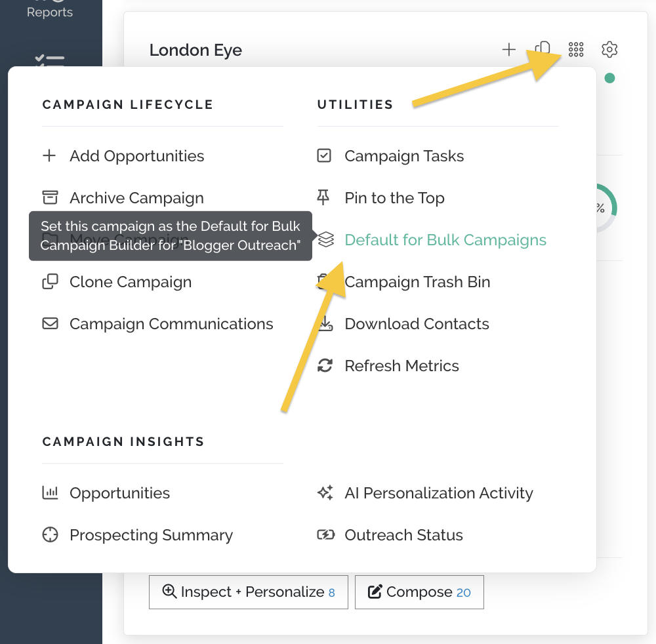Screen dimensions: 656x644
Task: Choose Default for Bulk Campaigns
Action: pos(445,240)
